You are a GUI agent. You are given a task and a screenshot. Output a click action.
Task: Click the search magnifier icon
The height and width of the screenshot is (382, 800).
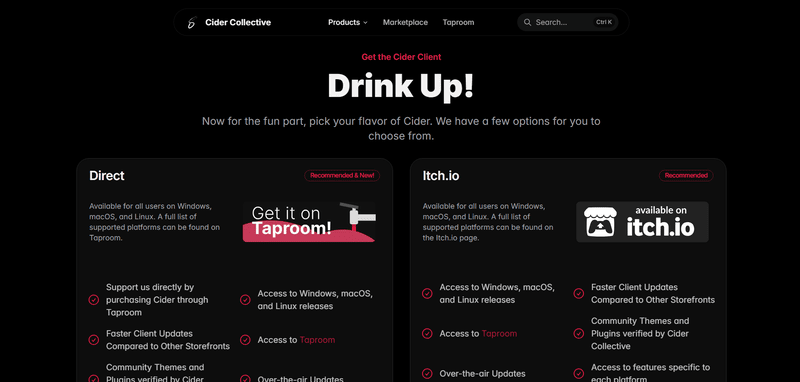click(528, 22)
